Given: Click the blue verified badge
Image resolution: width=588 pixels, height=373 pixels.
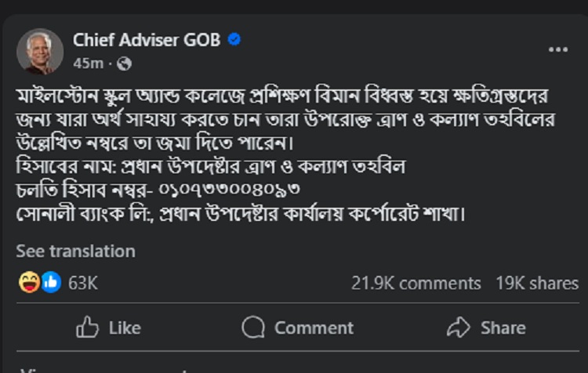Looking at the screenshot, I should 234,39.
